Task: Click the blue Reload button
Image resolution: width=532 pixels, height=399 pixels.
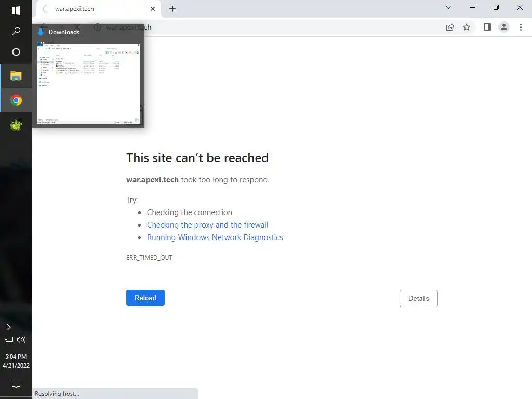Action: (145, 298)
